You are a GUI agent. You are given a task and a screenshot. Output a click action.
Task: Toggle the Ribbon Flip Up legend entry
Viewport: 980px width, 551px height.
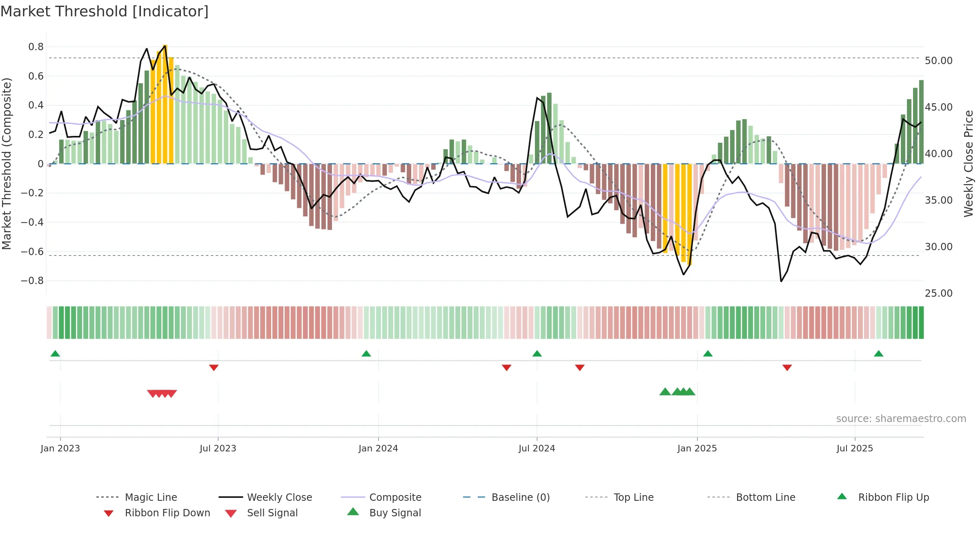(883, 497)
